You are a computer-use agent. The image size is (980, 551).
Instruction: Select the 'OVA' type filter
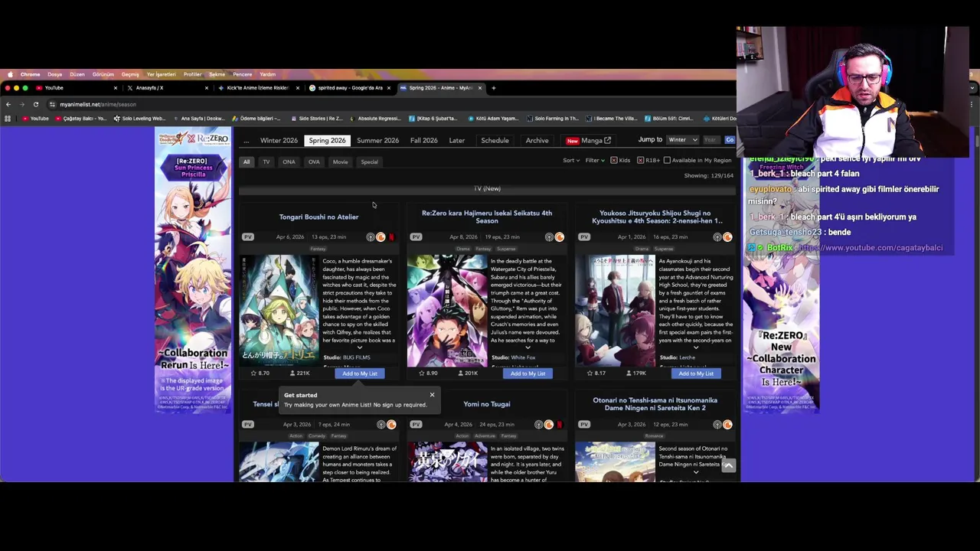coord(314,162)
